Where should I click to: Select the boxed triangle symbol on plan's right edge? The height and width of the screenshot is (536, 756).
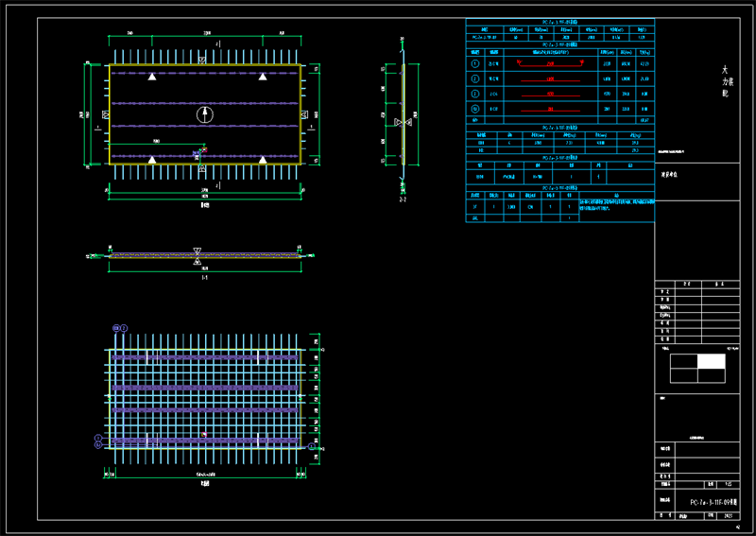[x=304, y=114]
